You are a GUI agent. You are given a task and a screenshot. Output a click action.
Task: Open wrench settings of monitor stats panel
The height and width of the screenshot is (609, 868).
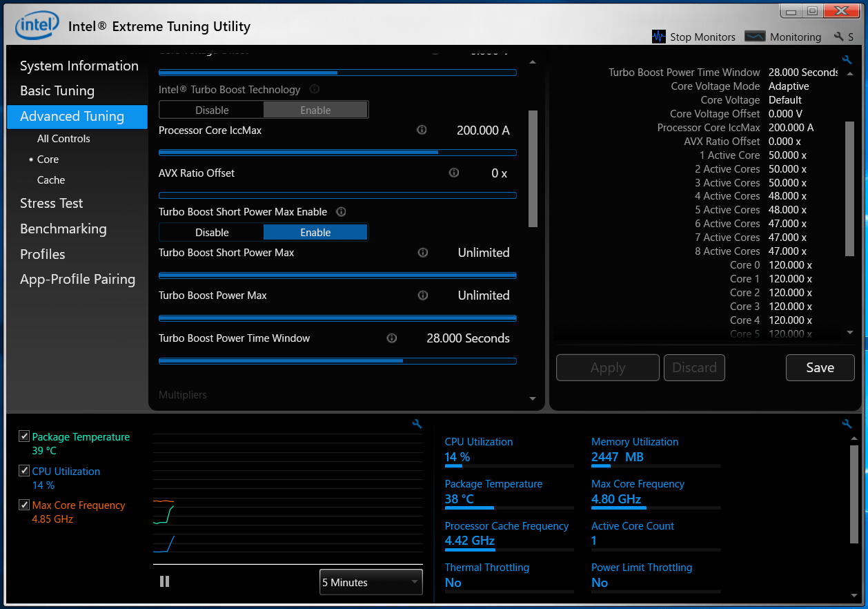tap(847, 424)
